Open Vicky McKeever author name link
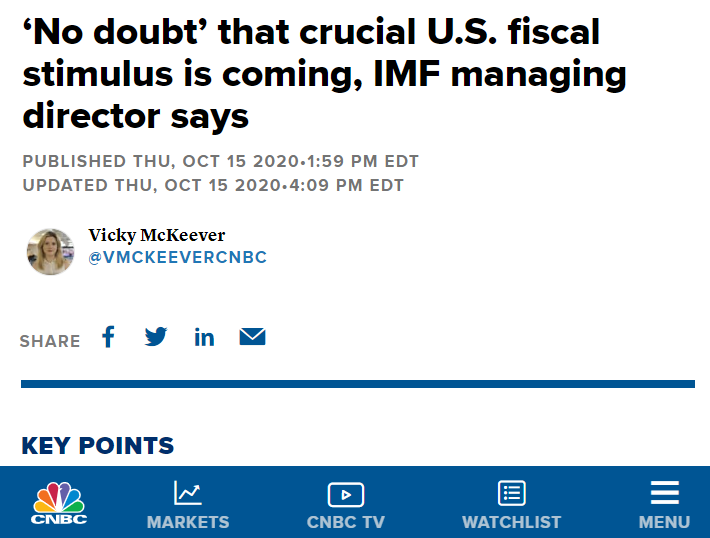Screen dimensions: 710x538 tap(157, 235)
